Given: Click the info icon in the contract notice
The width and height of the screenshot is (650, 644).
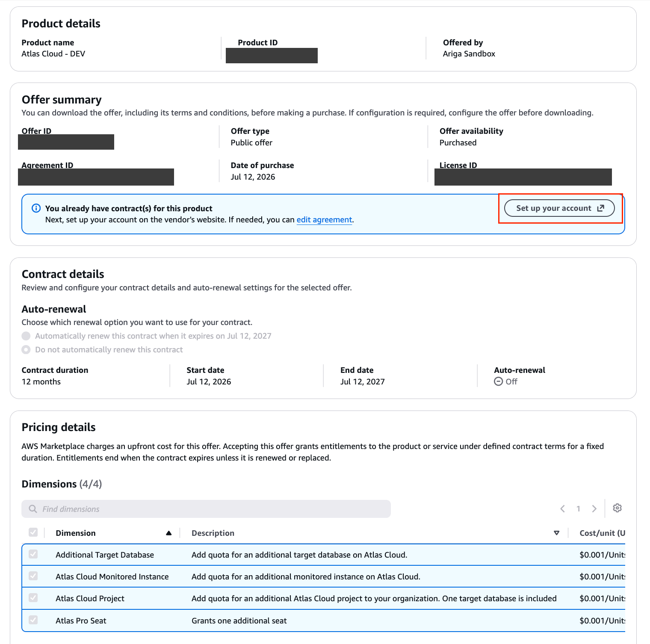Looking at the screenshot, I should (x=36, y=208).
